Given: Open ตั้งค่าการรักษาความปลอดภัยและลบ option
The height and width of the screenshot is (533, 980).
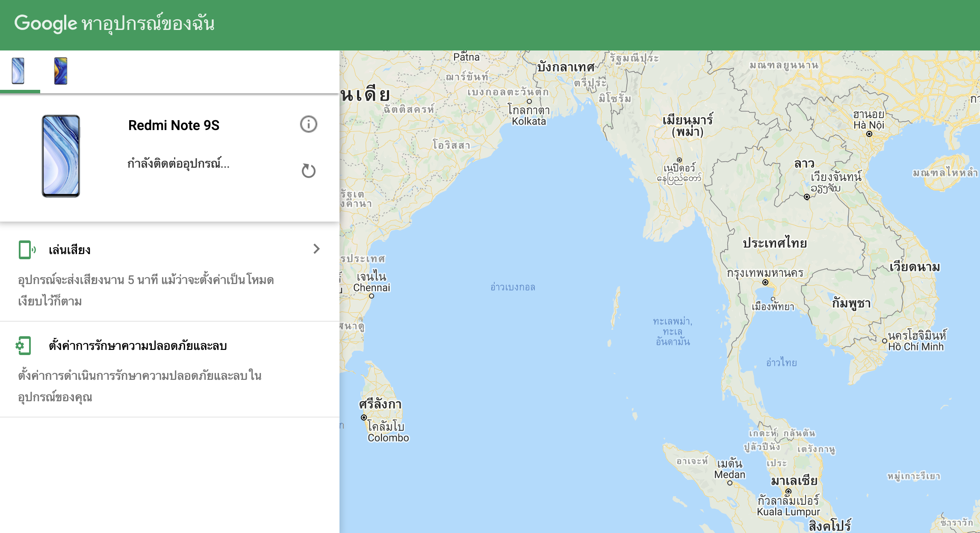Looking at the screenshot, I should click(x=138, y=346).
